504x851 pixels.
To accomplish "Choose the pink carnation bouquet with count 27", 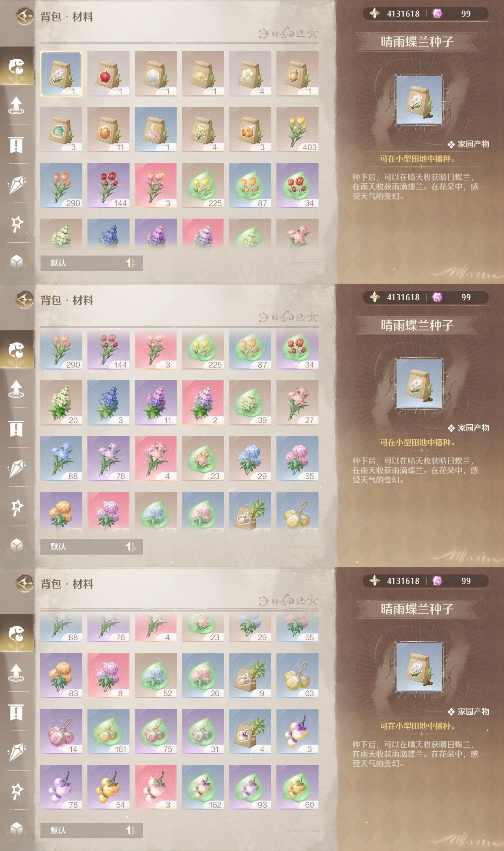I will (297, 403).
